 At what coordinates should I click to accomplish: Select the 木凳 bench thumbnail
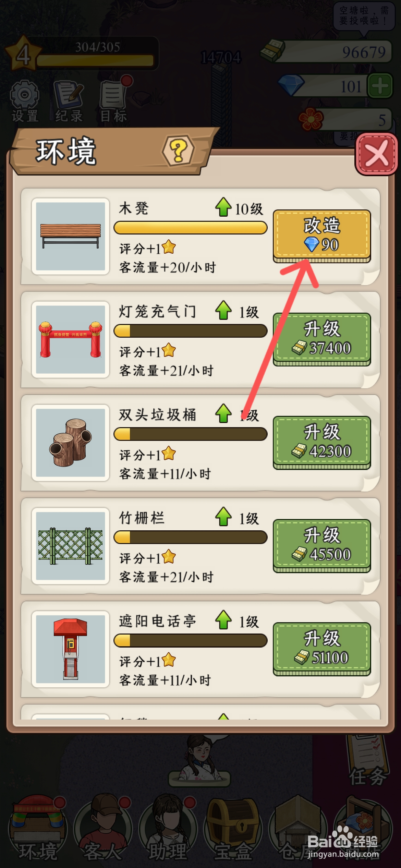pos(71,236)
